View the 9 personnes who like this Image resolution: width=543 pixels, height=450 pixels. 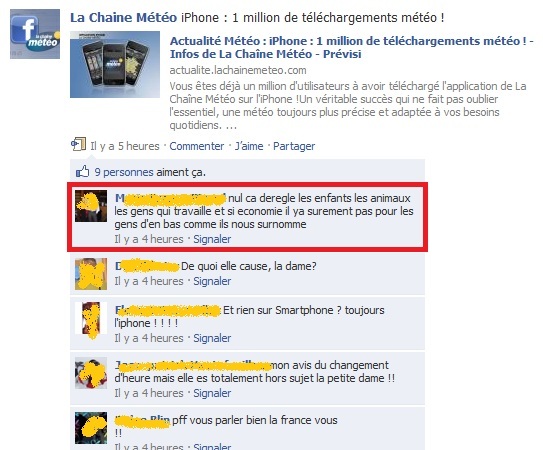pyautogui.click(x=124, y=172)
